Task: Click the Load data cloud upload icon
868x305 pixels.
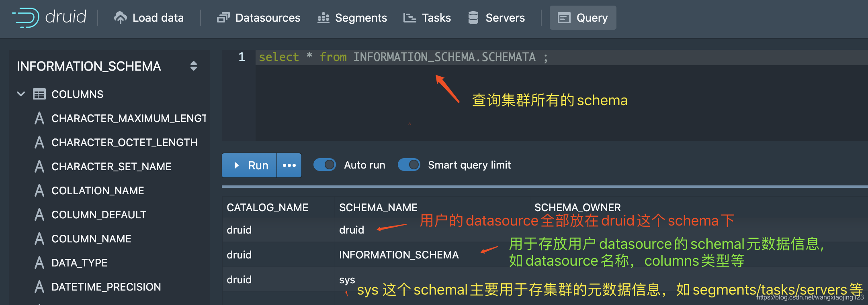Action: [x=120, y=18]
